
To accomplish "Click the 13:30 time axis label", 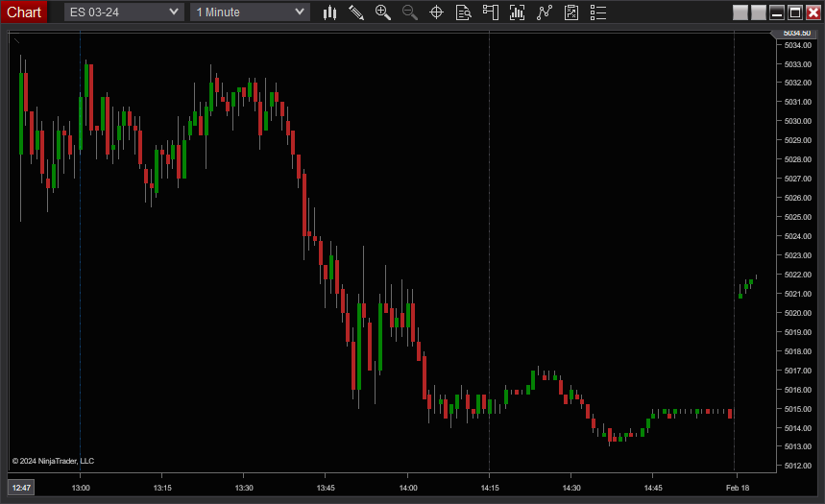I will tap(244, 488).
